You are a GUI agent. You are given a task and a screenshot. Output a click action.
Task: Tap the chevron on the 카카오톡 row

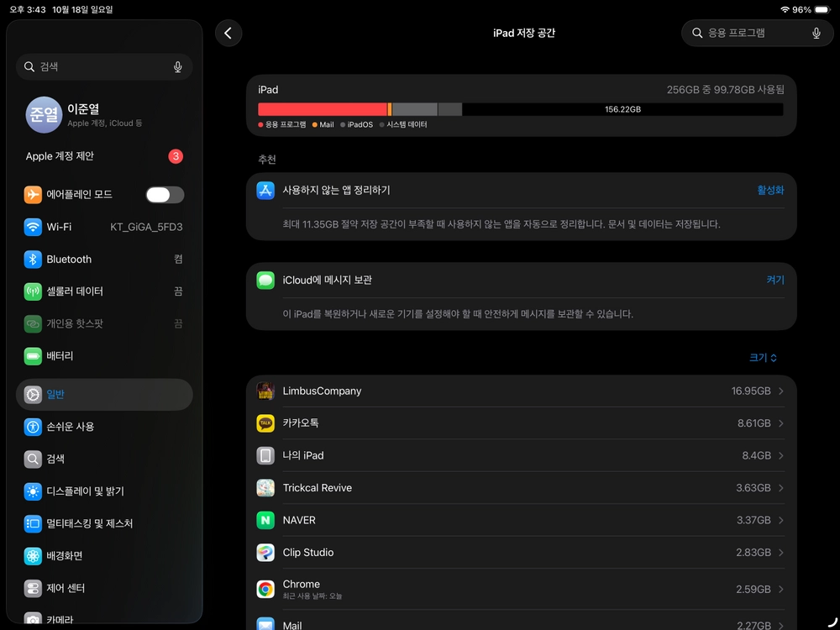pos(781,423)
